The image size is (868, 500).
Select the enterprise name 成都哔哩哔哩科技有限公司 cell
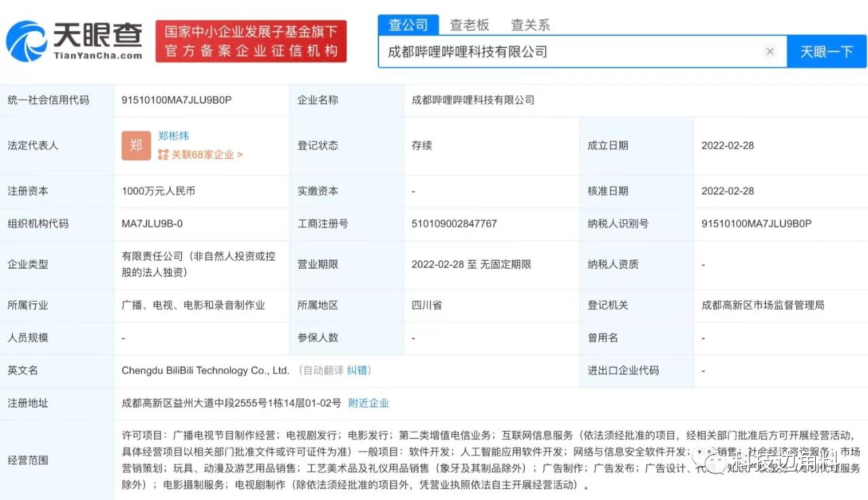(473, 100)
